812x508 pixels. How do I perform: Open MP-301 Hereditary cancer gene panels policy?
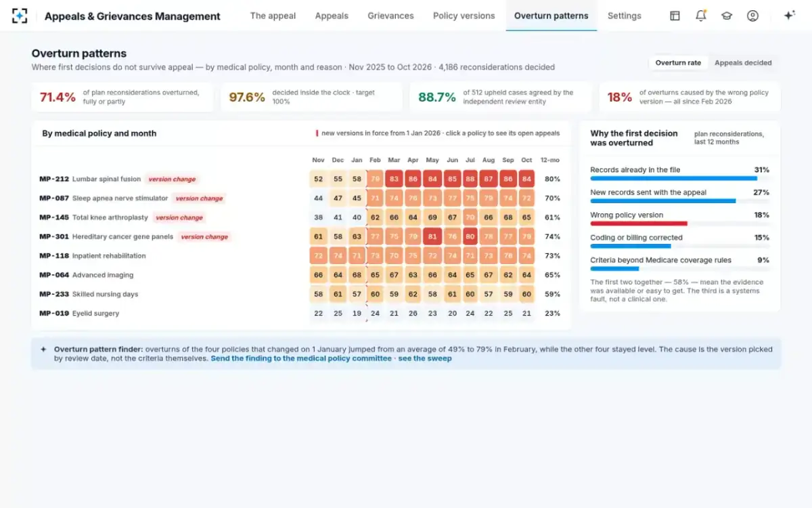click(106, 236)
